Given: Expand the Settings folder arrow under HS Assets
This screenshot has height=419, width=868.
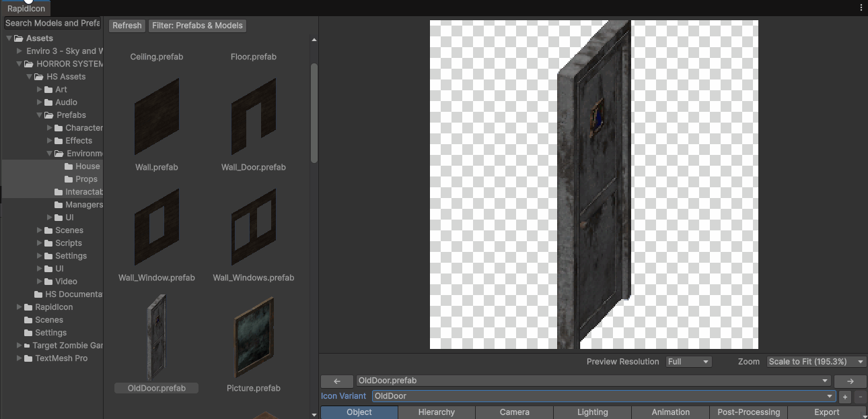Looking at the screenshot, I should click(39, 256).
